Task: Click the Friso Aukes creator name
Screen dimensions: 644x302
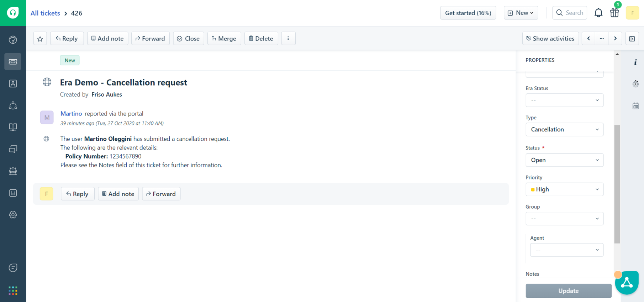Action: click(x=107, y=95)
